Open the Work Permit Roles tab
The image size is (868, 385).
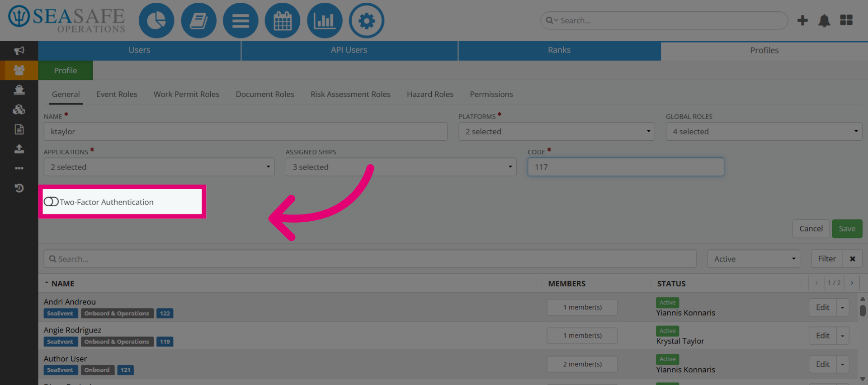pos(186,94)
